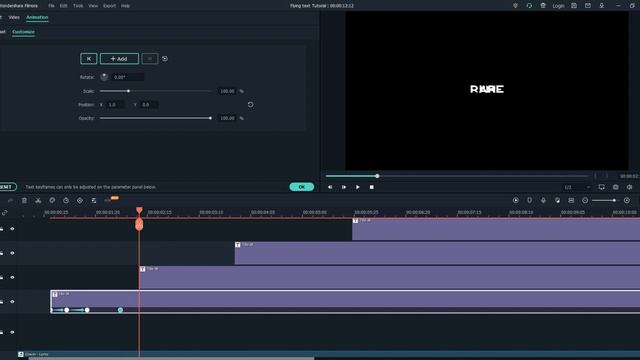Open the gift store icon in title bar

click(x=543, y=6)
